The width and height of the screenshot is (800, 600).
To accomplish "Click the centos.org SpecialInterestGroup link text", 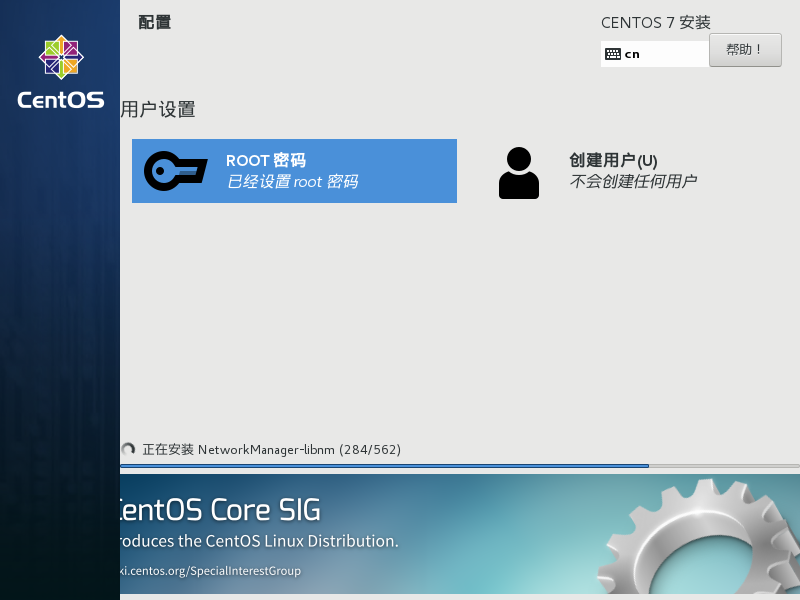I will pos(210,571).
